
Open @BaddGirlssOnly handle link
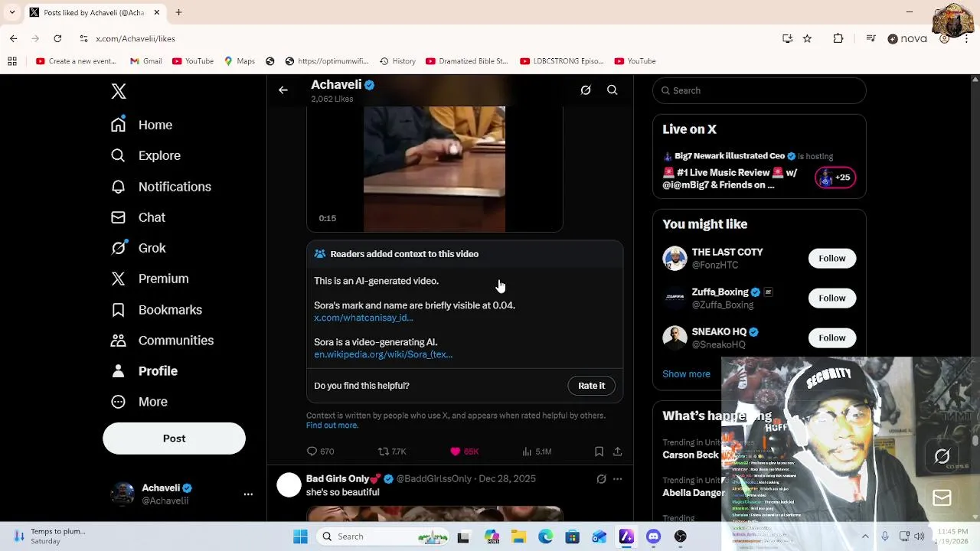click(433, 479)
